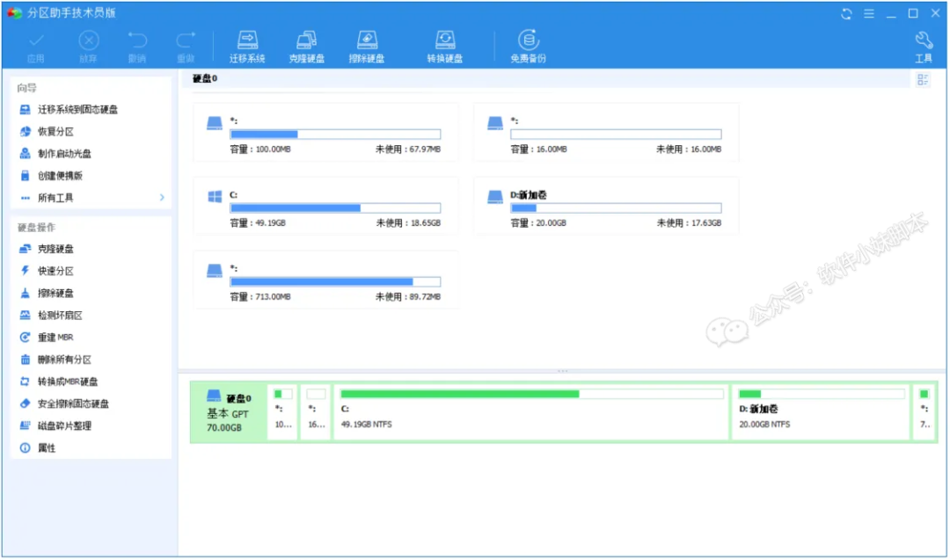The width and height of the screenshot is (950, 560).
Task: Select 检测坏扇区 sidebar option
Action: (x=59, y=316)
